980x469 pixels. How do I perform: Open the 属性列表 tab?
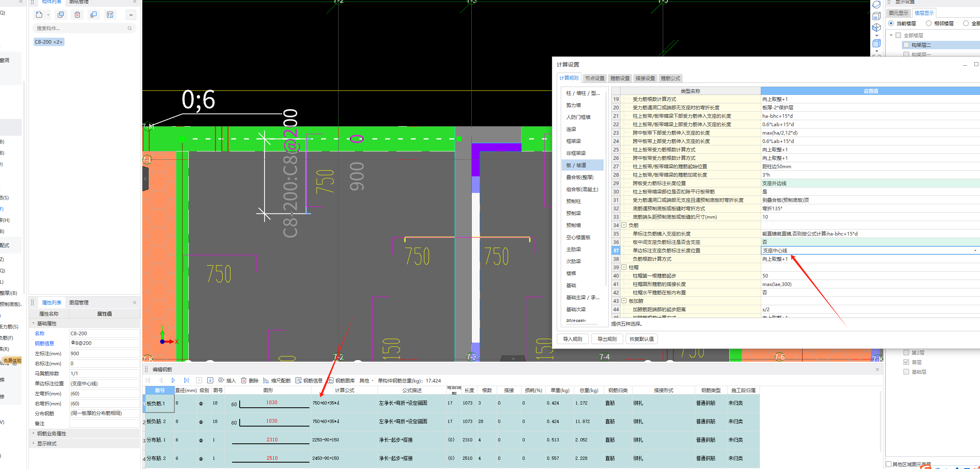(52, 303)
